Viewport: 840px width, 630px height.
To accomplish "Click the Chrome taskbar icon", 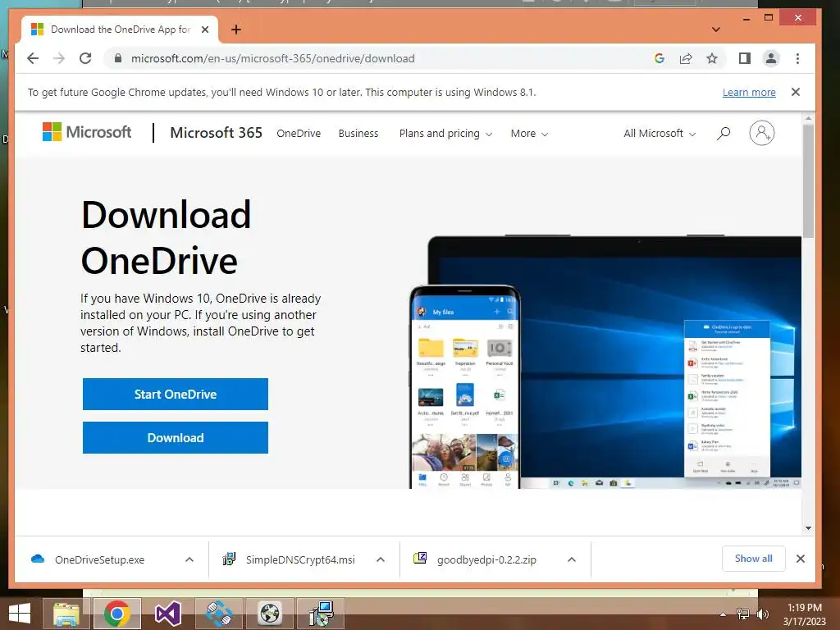I will (116, 614).
